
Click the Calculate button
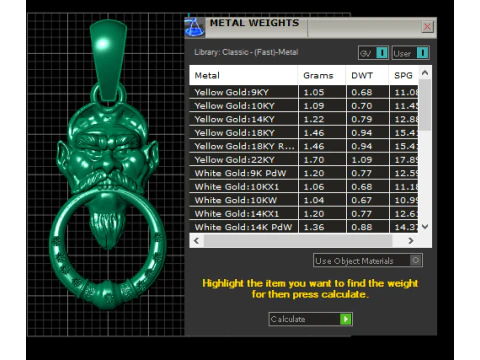[x=310, y=319]
